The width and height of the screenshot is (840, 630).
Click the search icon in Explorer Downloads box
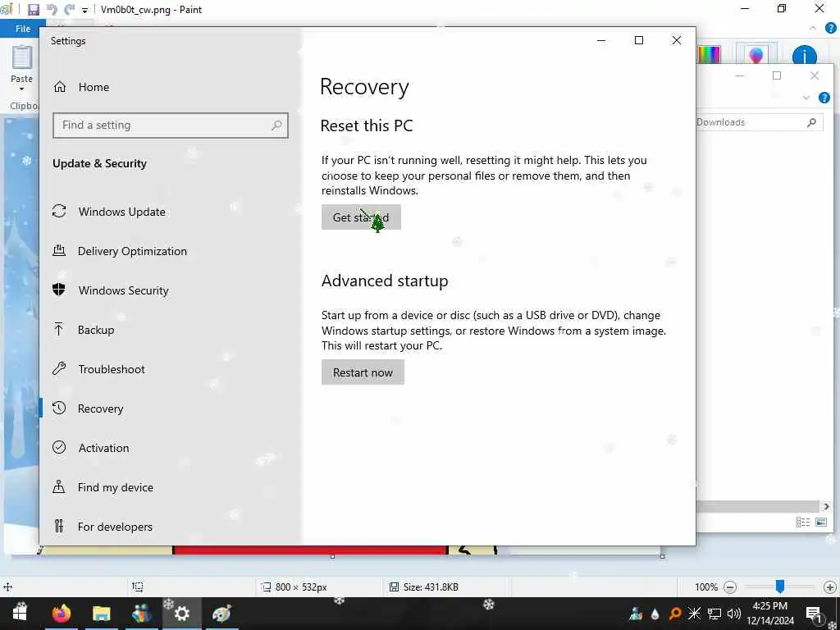point(811,123)
